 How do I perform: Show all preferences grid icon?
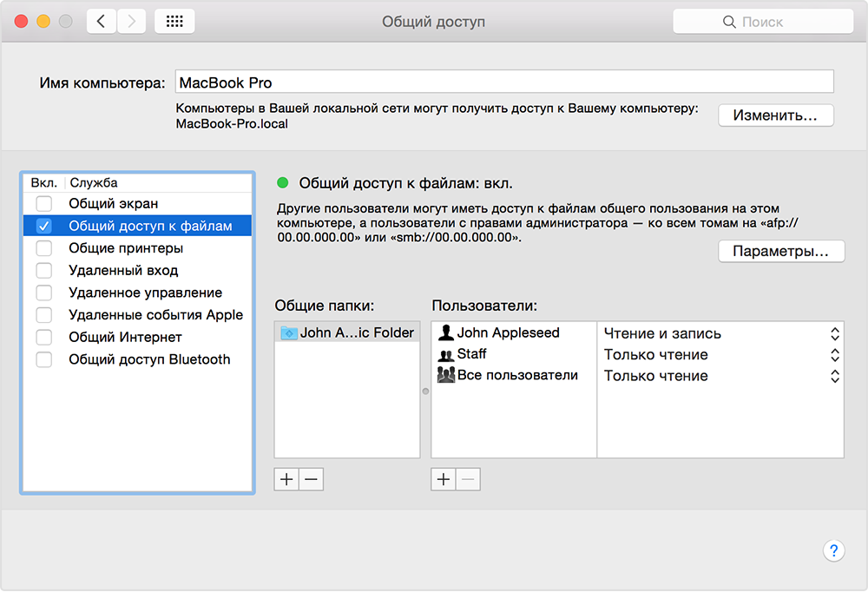(174, 22)
